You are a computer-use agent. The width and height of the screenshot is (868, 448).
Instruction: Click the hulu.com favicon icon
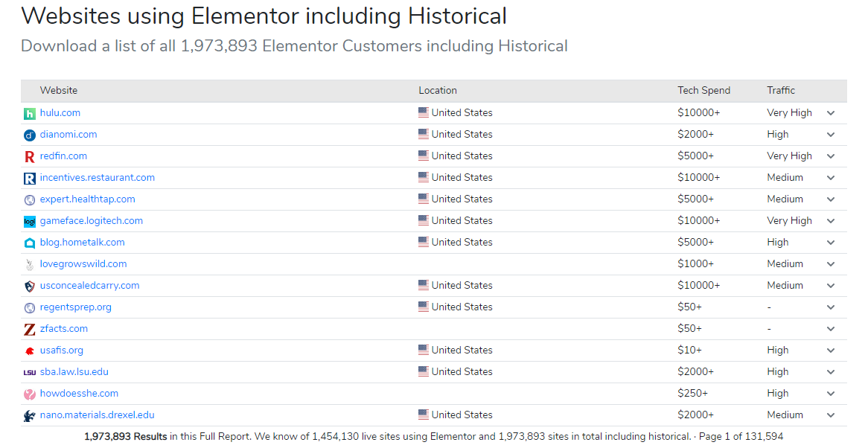point(30,114)
